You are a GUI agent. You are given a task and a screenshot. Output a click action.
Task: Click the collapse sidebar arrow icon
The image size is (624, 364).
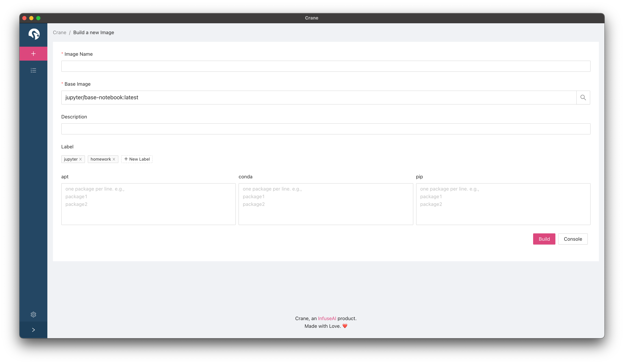tap(34, 330)
